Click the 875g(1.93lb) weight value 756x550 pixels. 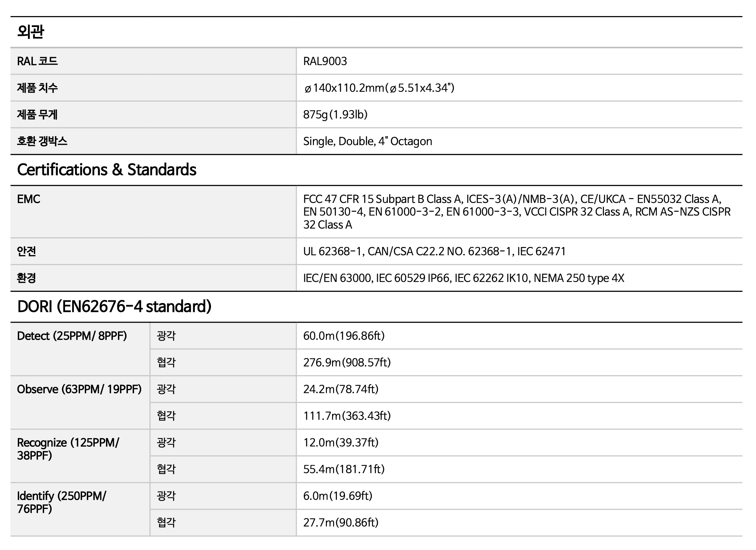coord(335,114)
